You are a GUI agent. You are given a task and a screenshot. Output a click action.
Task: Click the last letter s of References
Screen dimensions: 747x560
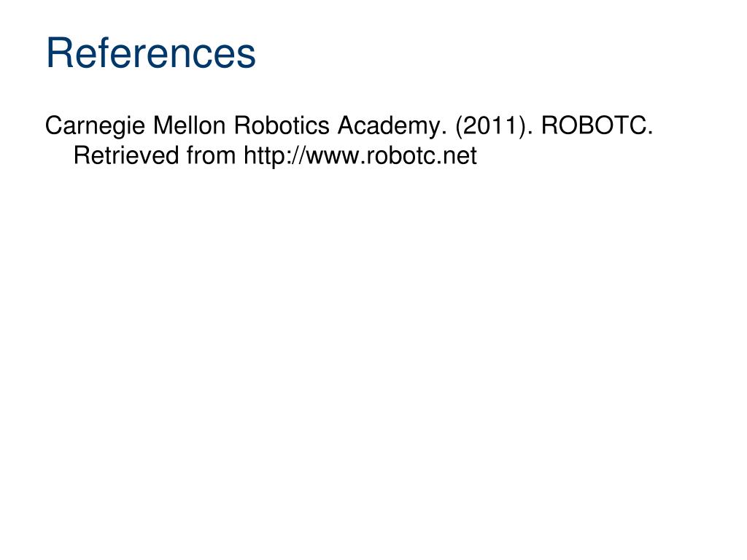point(247,57)
